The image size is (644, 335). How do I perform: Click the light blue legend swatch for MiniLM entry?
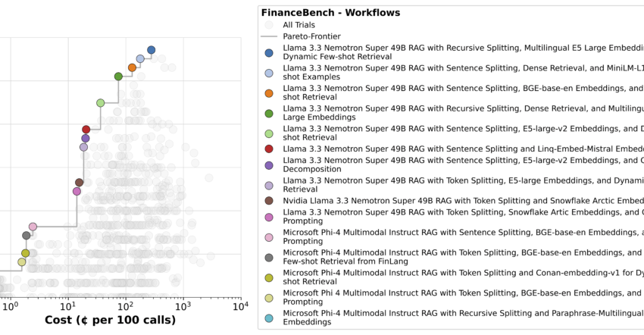[269, 73]
